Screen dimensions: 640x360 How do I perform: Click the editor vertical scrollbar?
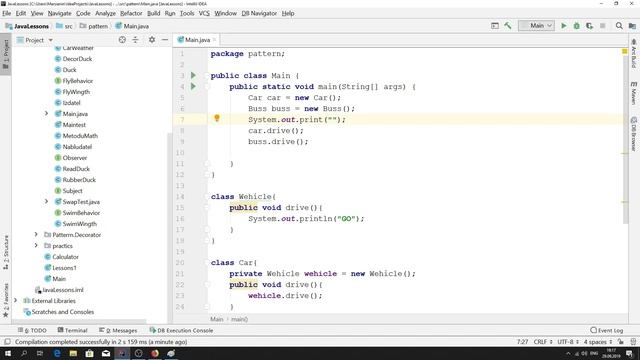(625, 140)
